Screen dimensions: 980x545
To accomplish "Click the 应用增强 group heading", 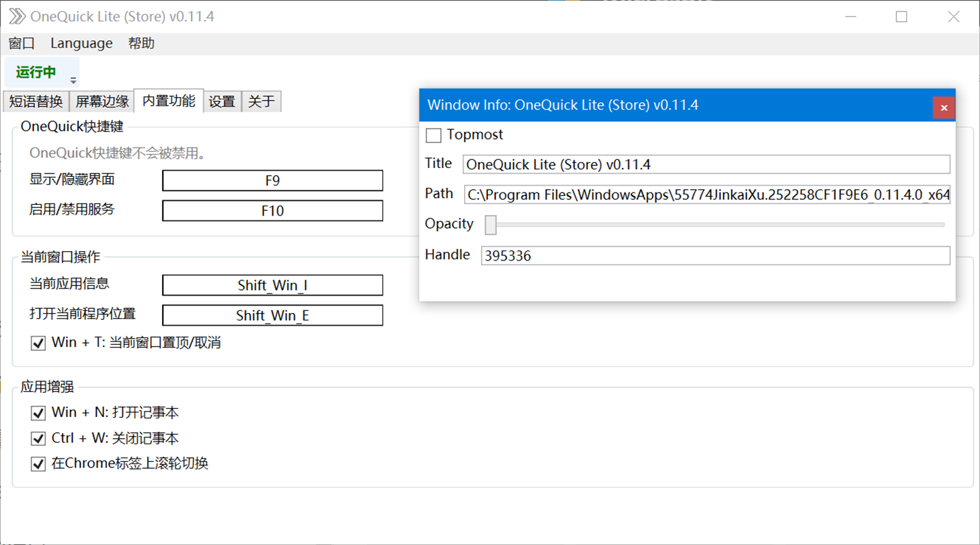I will [x=47, y=387].
